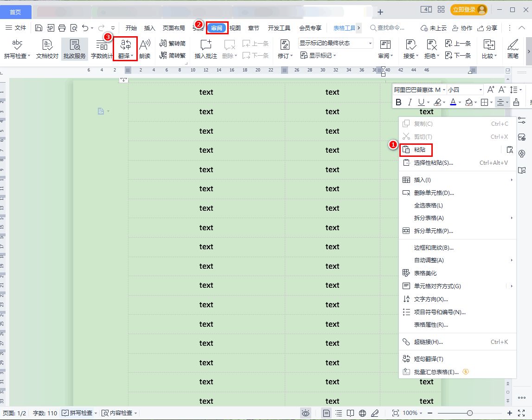This screenshot has height=420, width=532.
Task: Click the print preview icon
Action: tap(74, 28)
